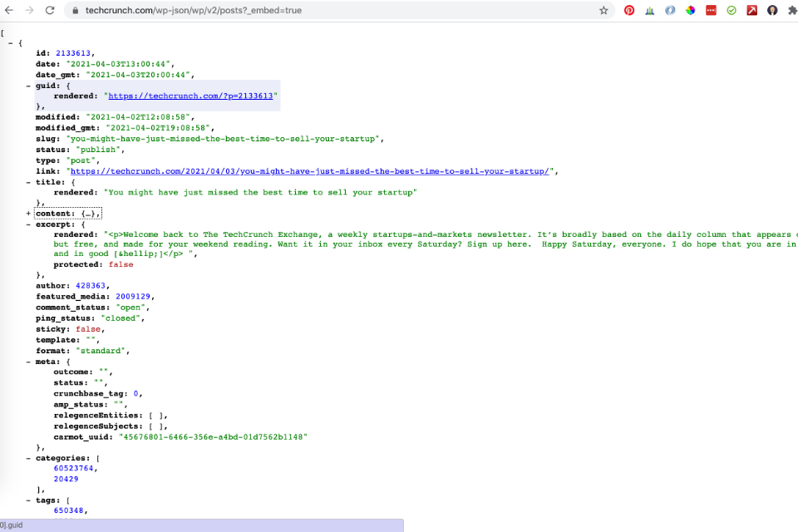The width and height of the screenshot is (798, 532).
Task: Click the category id 20429
Action: pos(66,479)
